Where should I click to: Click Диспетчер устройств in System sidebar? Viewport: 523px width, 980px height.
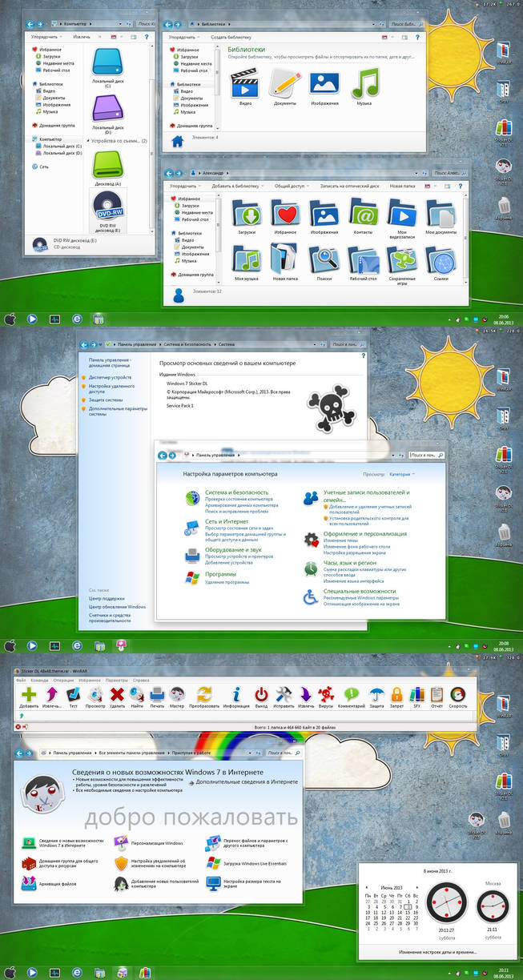[110, 377]
